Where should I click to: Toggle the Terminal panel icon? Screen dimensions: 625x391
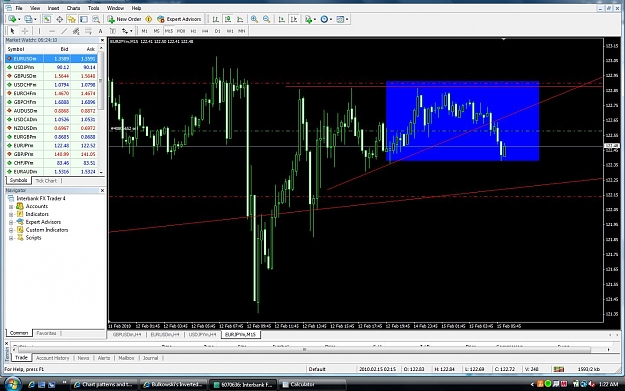[x=84, y=19]
